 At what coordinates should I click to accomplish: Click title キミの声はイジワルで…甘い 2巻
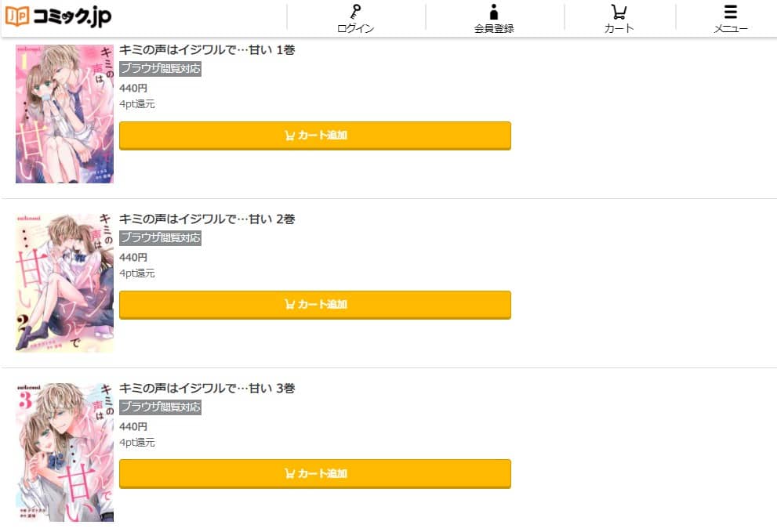click(207, 219)
